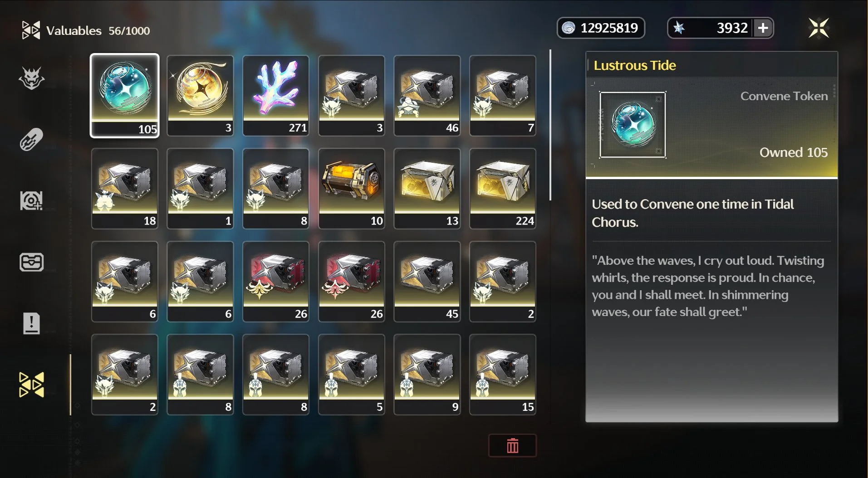Select the capsule-shaped supplies tab in sidebar
Image resolution: width=868 pixels, height=478 pixels.
pyautogui.click(x=31, y=139)
